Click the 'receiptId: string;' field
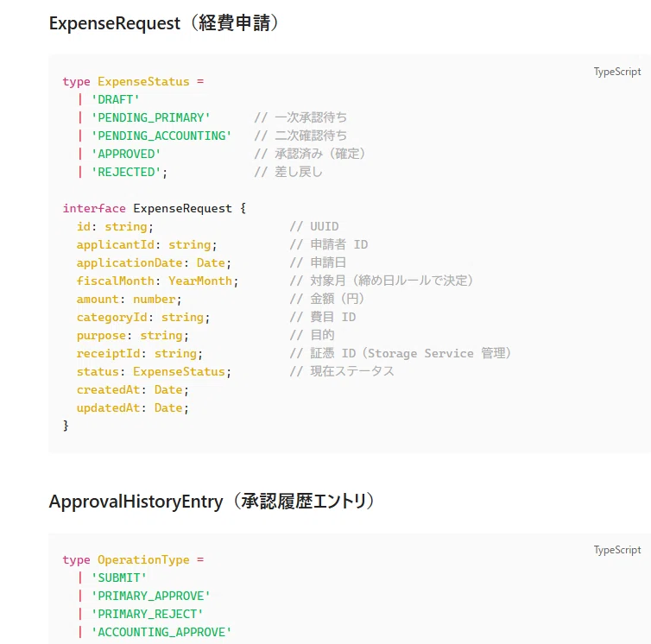Screen dimensions: 651x644 [140, 354]
